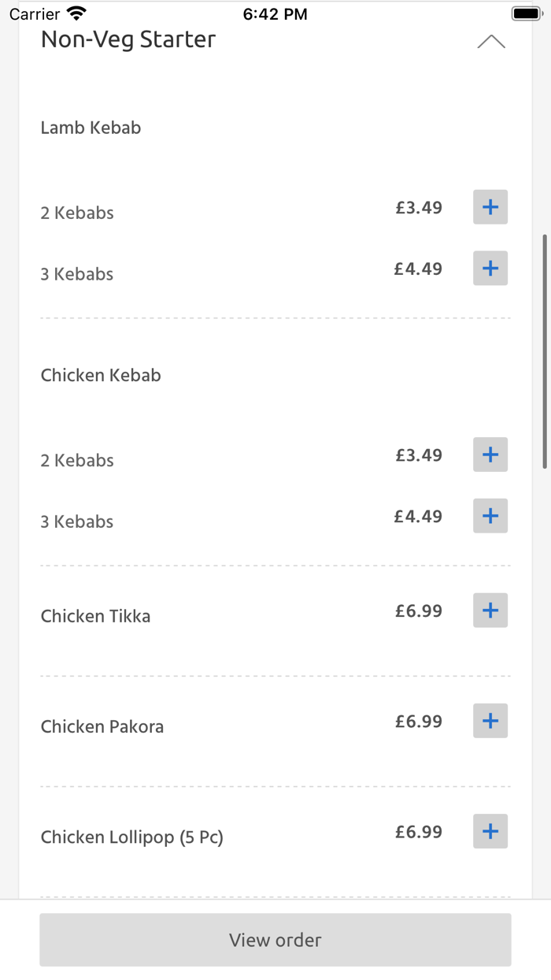This screenshot has width=551, height=980.
Task: Tap the Wi-Fi icon in the status bar
Action: pyautogui.click(x=73, y=12)
